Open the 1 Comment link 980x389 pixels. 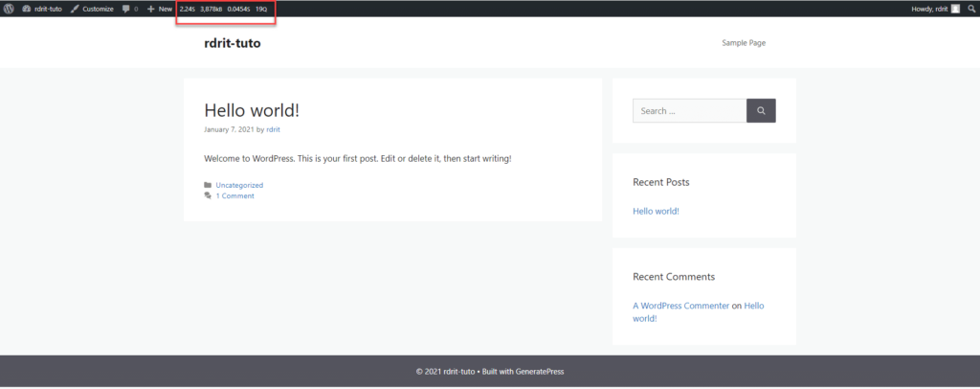pos(234,195)
